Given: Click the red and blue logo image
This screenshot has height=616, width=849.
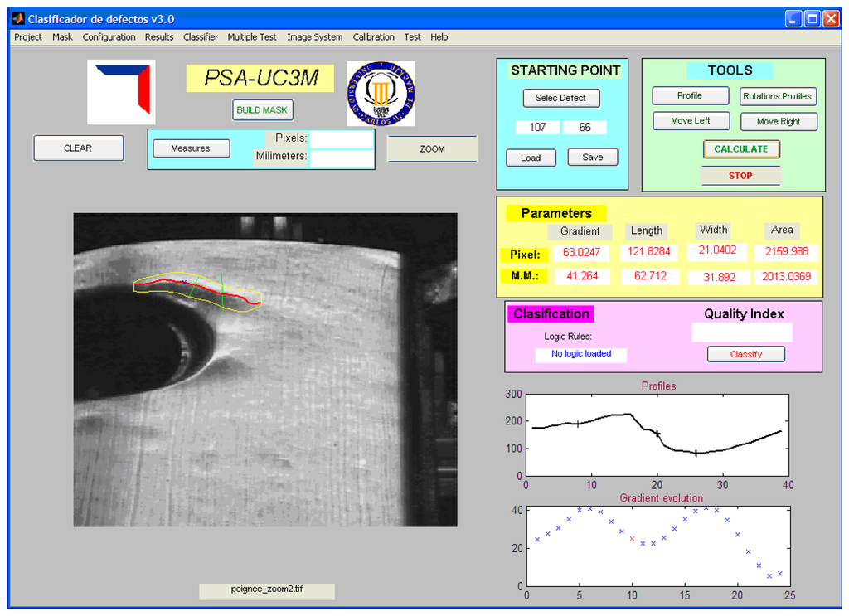Looking at the screenshot, I should click(121, 92).
